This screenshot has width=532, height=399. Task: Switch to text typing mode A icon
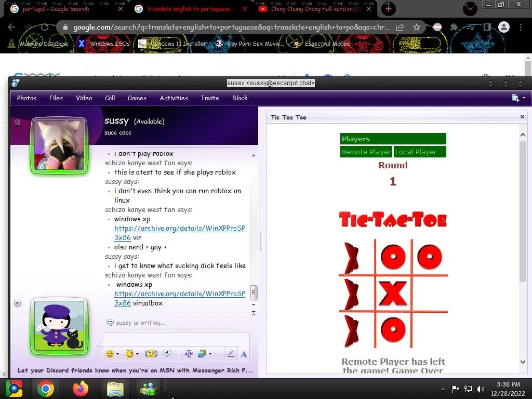point(244,354)
